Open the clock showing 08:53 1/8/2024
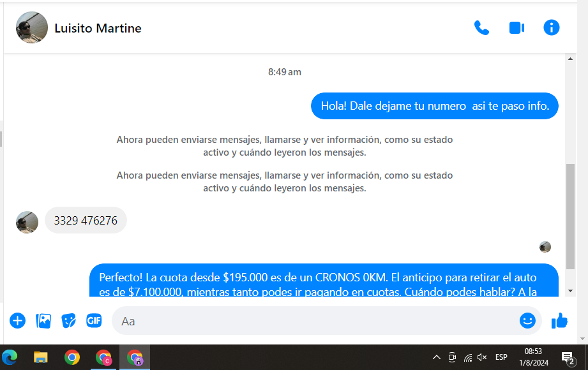588x370 pixels. click(534, 357)
